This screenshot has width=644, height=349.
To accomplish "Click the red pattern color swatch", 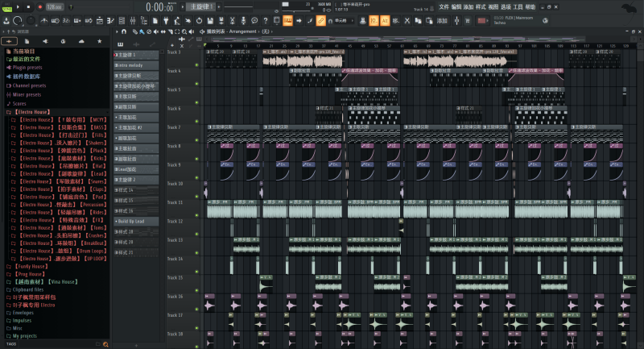I will point(482,21).
